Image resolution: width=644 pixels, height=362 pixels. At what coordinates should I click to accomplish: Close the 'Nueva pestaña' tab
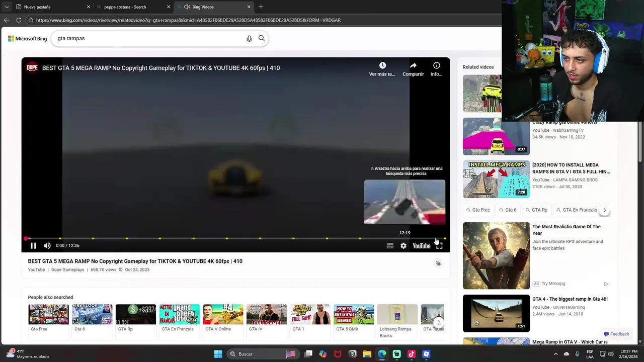pos(89,7)
